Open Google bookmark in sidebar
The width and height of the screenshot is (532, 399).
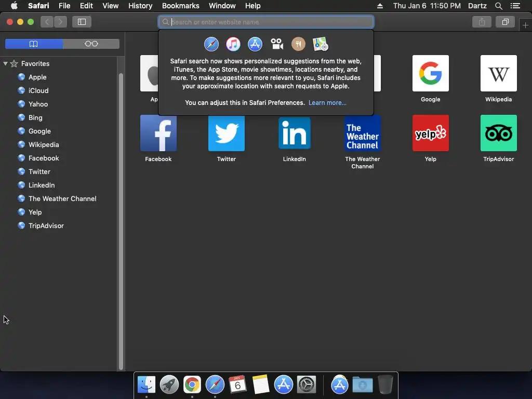click(x=39, y=131)
